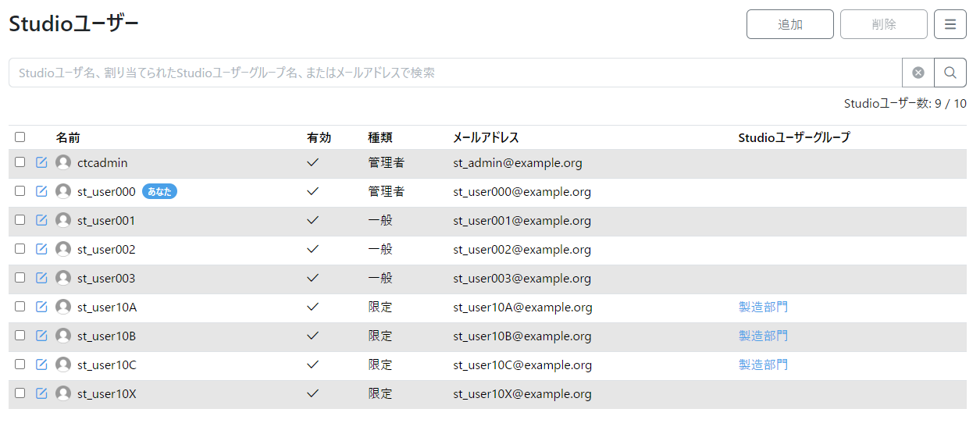Click the avatar icon of st_user10A
The width and height of the screenshot is (980, 448).
(63, 307)
